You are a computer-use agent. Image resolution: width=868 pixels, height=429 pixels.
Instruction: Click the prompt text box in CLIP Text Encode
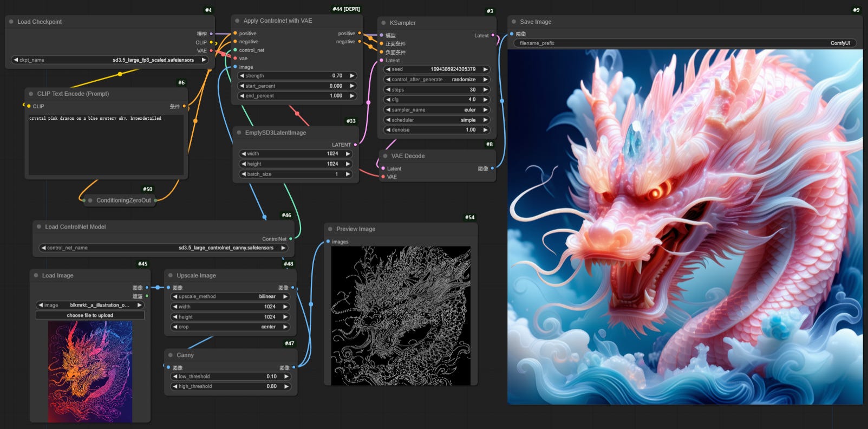[x=106, y=144]
